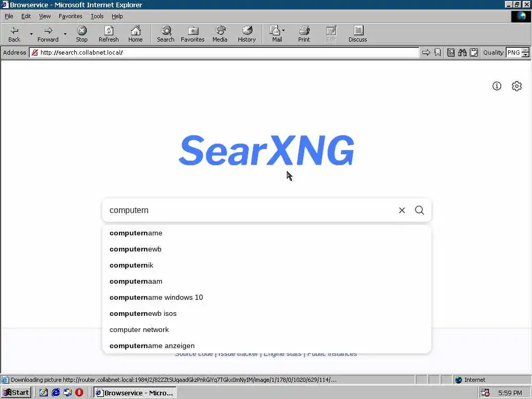Select suggestion computernaam
The height and width of the screenshot is (399, 532).
pyautogui.click(x=267, y=281)
